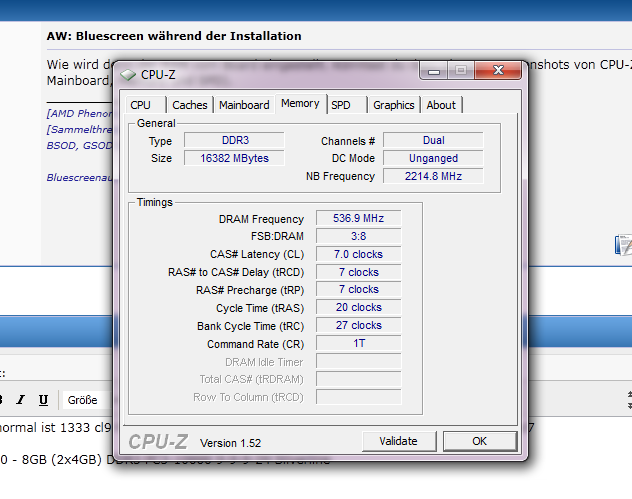Image resolution: width=632 pixels, height=499 pixels.
Task: Select the Mainboard tab
Action: [x=244, y=105]
